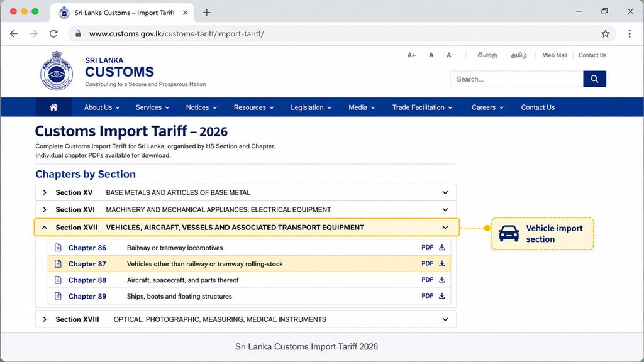Viewport: 644px width, 362px height.
Task: Close the Sri Lanka Customs tab
Action: 186,13
